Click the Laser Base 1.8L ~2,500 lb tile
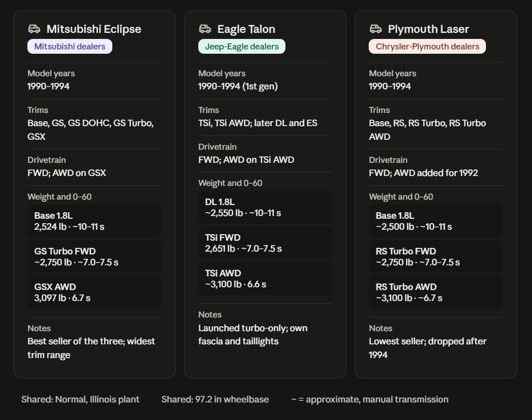The height and width of the screenshot is (420, 532). pyautogui.click(x=436, y=221)
